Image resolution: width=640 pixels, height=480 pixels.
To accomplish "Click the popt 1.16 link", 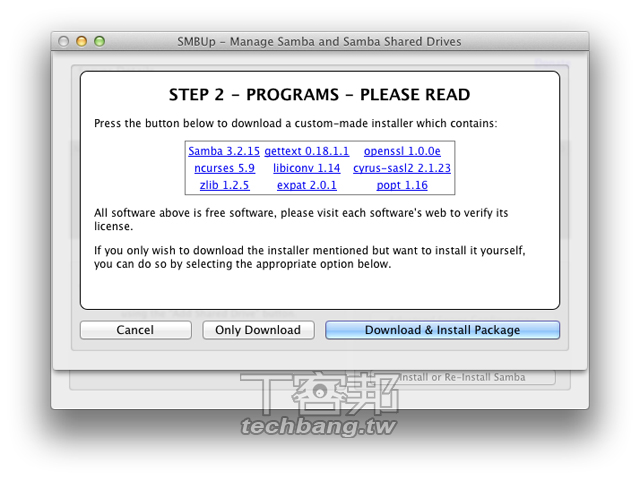I will [402, 186].
